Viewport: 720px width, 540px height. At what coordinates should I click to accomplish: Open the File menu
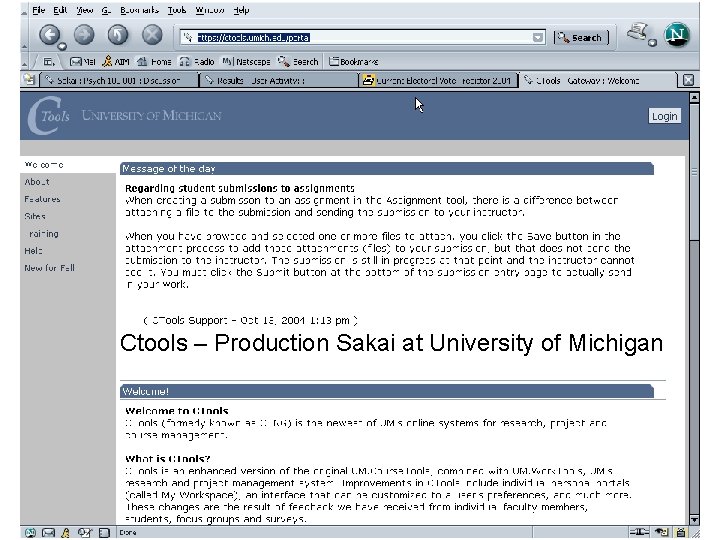pyautogui.click(x=39, y=10)
